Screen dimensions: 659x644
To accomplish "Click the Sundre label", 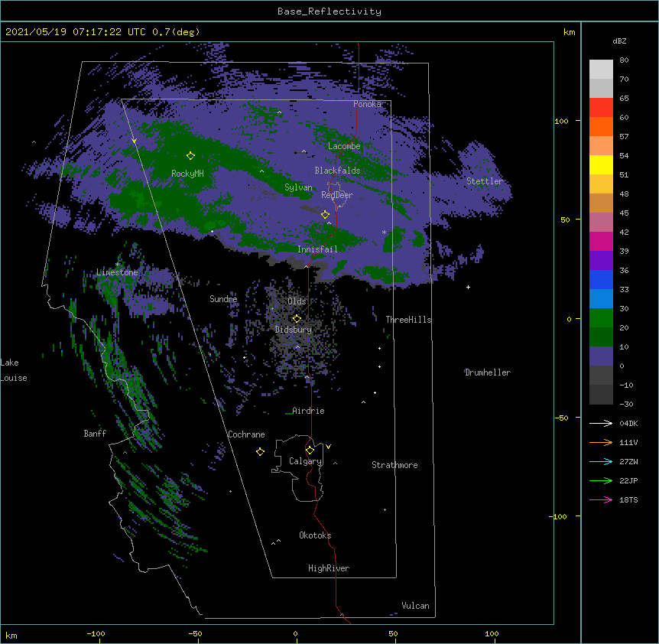I will point(223,299).
